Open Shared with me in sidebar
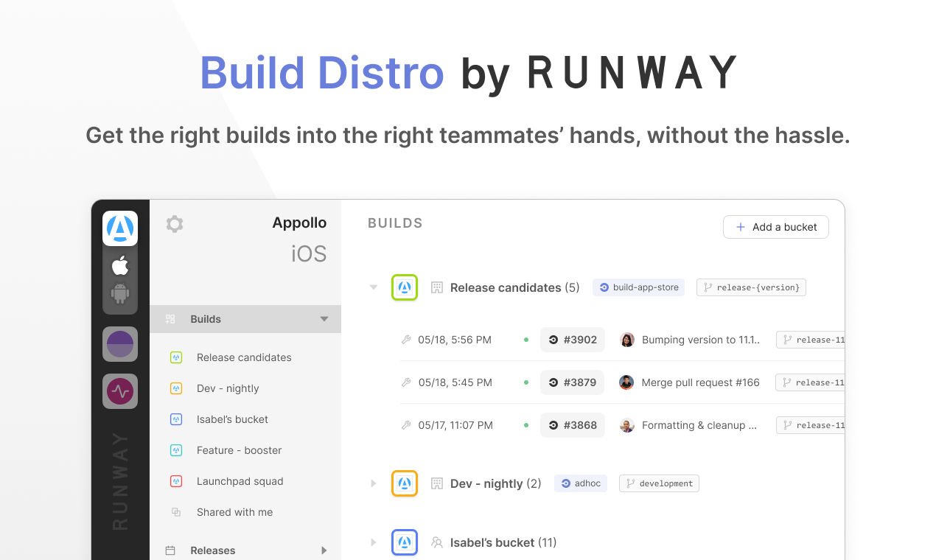The width and height of the screenshot is (936, 560). (x=234, y=512)
